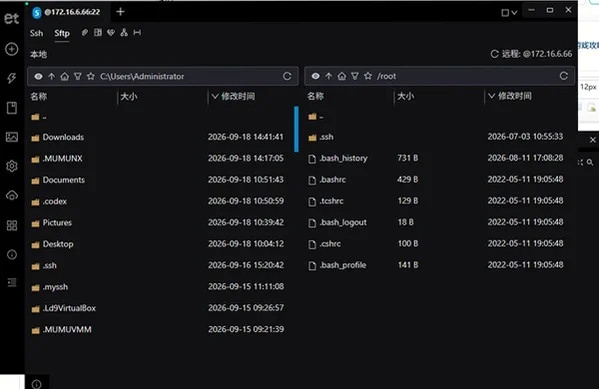Viewport: 599px width, 389px height.
Task: Click the local pane vertical scrollbar
Action: [x=296, y=129]
